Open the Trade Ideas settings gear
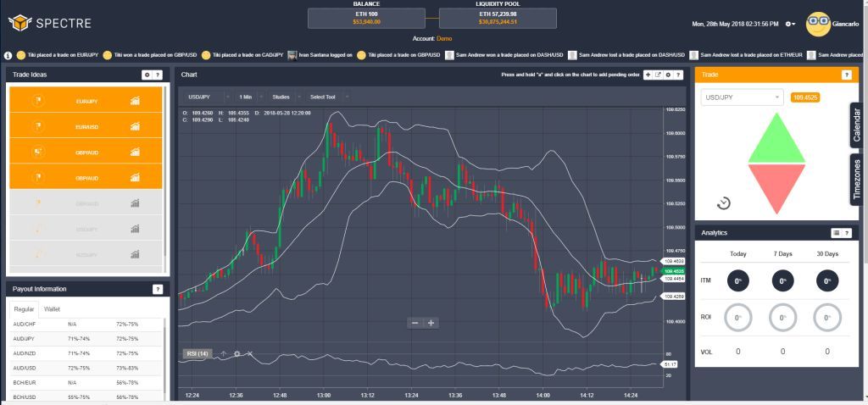This screenshot has height=405, width=868. coord(147,75)
